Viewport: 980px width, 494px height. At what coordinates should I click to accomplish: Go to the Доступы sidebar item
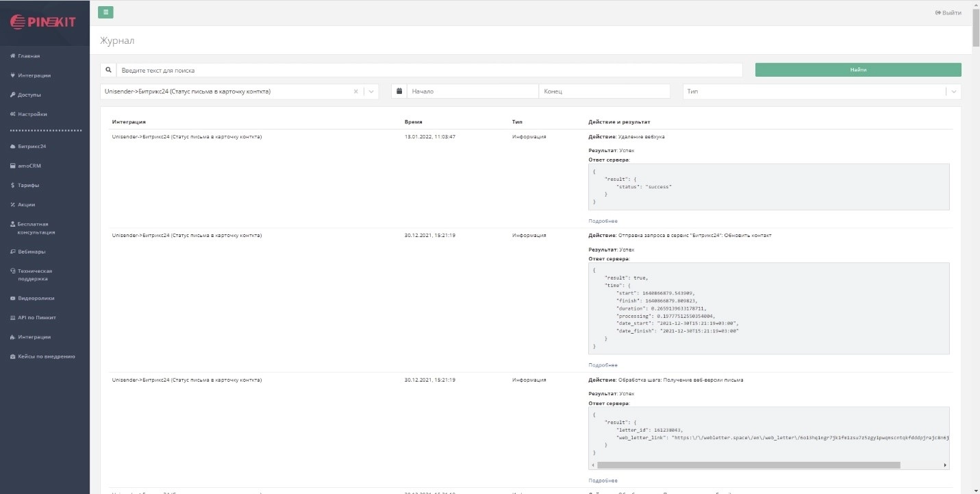coord(29,95)
